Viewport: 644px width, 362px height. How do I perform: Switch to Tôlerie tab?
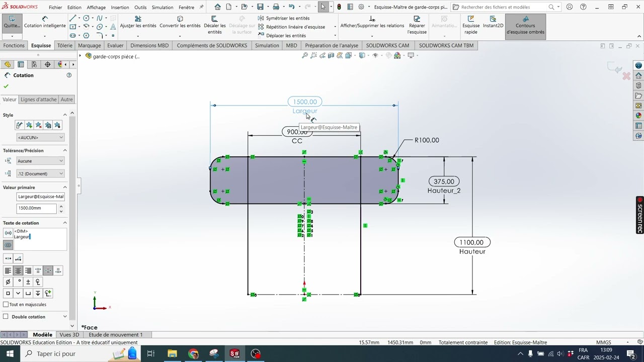coord(65,45)
